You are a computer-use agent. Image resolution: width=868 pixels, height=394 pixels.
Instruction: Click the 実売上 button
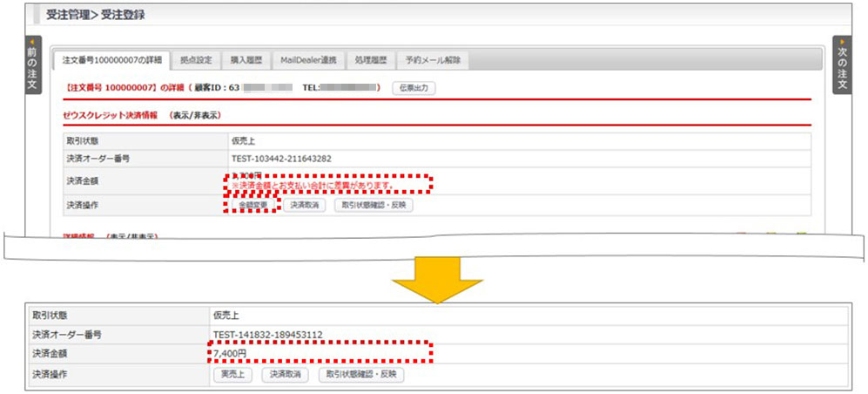pyautogui.click(x=233, y=375)
